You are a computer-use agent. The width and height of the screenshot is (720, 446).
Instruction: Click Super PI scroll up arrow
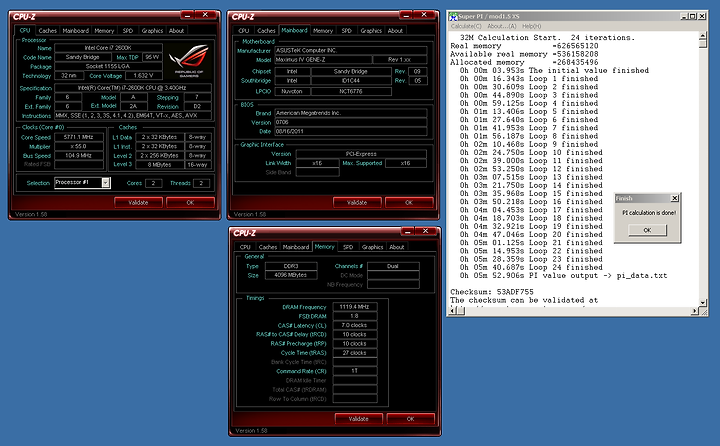click(x=703, y=35)
